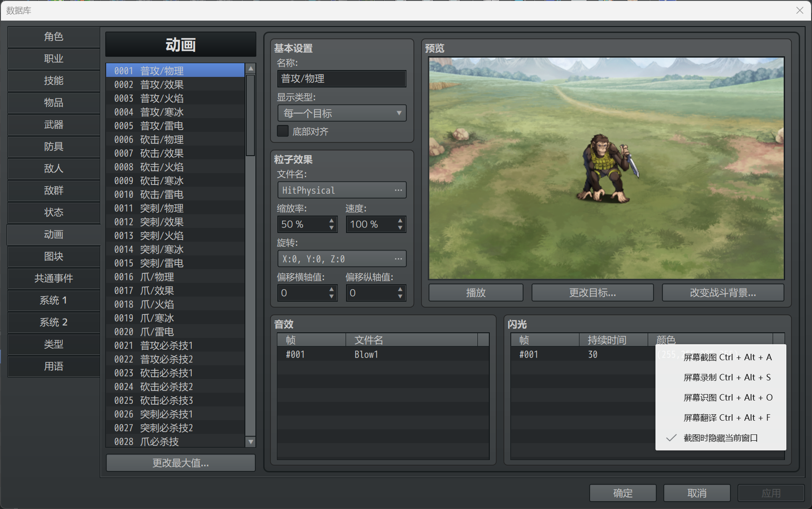Increase the 缩放率 value with the up arrow
Viewport: 812px width, 509px height.
(x=332, y=221)
